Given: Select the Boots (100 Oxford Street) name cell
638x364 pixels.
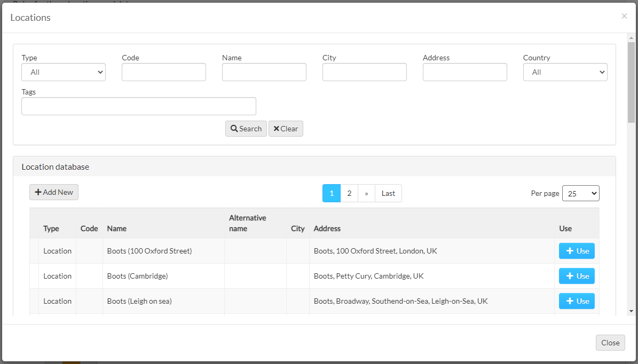Looking at the screenshot, I should (163, 251).
